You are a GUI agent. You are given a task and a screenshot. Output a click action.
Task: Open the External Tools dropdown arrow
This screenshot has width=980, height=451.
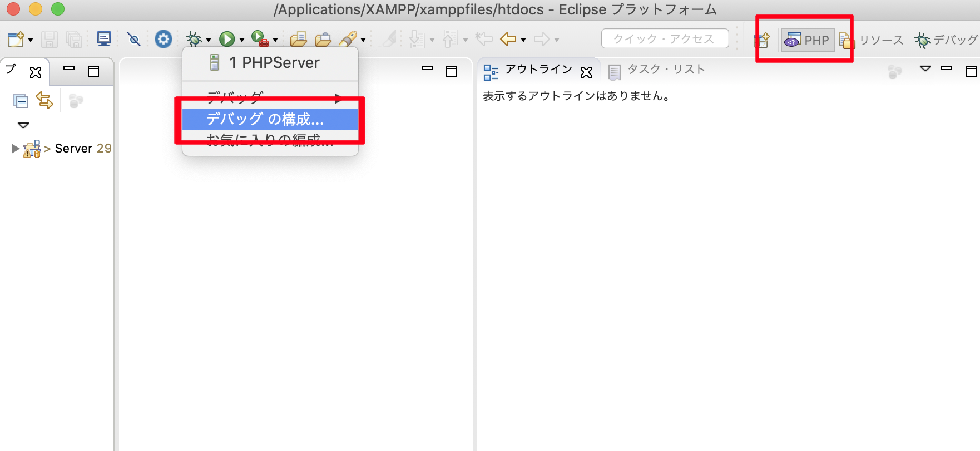tap(275, 40)
